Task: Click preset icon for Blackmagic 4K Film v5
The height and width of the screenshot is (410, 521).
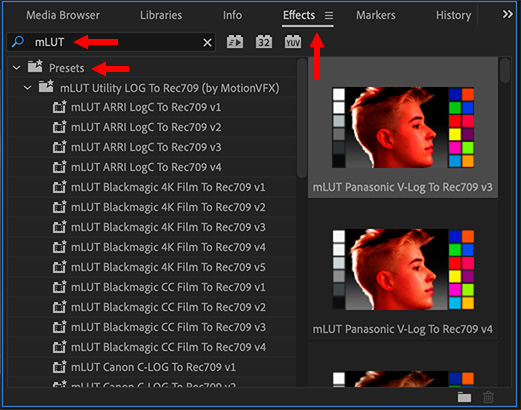Action: pyautogui.click(x=60, y=267)
